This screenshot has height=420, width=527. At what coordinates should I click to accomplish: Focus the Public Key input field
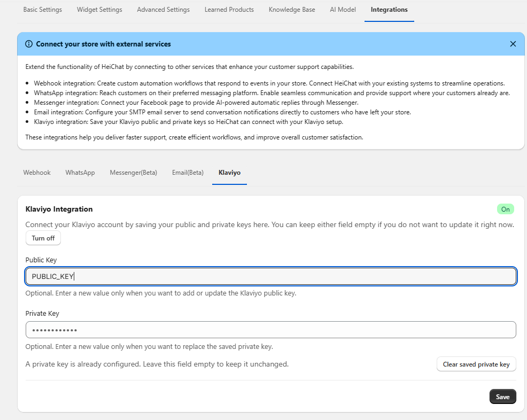coord(270,276)
